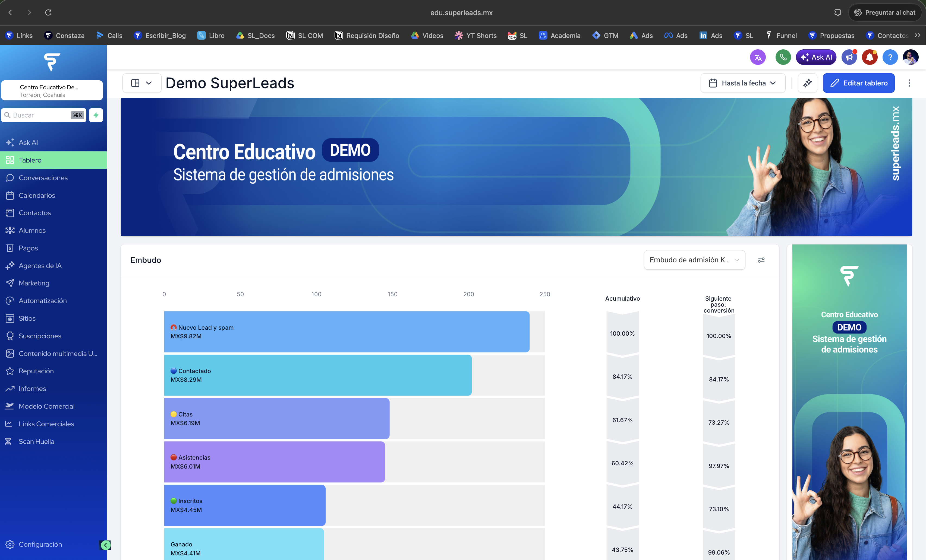This screenshot has width=926, height=560.
Task: Go to Calendarios in the sidebar
Action: pyautogui.click(x=53, y=195)
